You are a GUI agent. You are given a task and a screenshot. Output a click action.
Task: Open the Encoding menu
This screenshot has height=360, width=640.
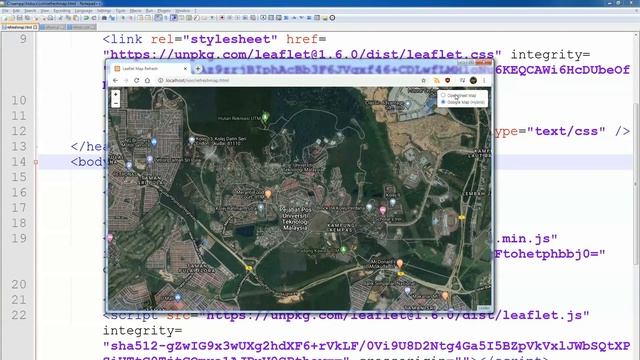pos(62,11)
